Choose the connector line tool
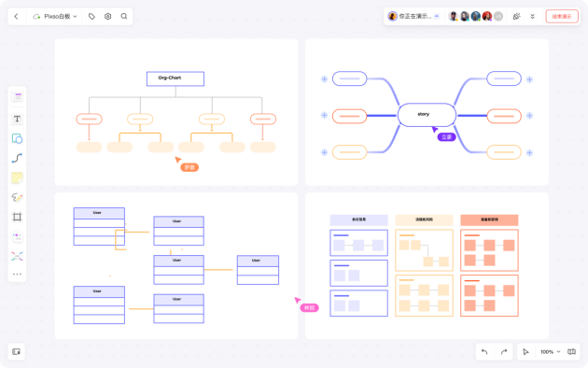Viewport: 588px width, 368px height. click(17, 158)
